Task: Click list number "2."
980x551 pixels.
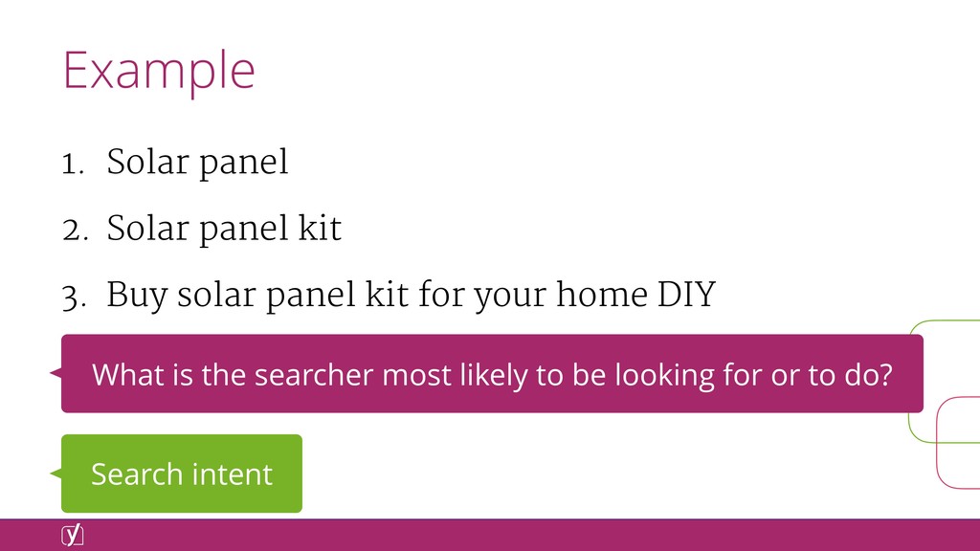Action: pyautogui.click(x=75, y=231)
